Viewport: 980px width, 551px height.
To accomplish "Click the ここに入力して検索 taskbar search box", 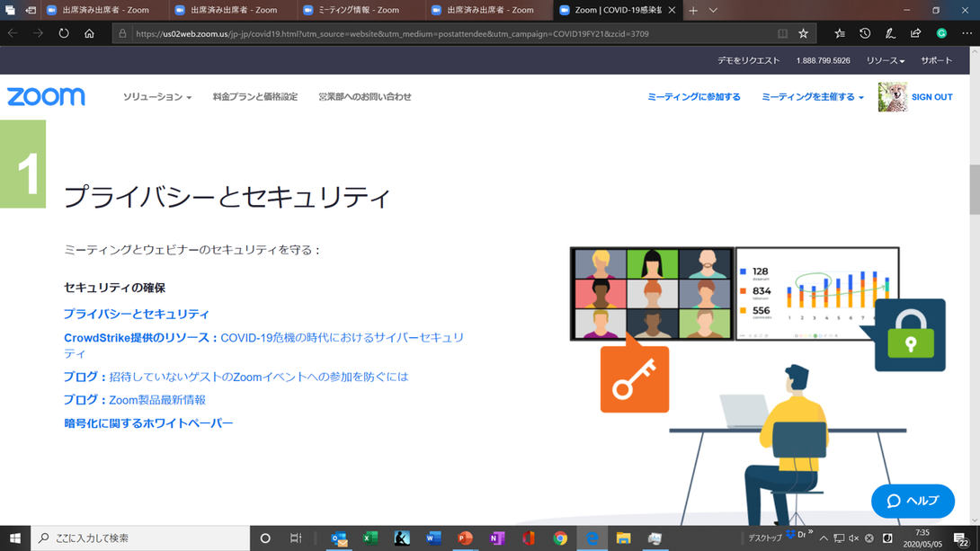I will [140, 538].
